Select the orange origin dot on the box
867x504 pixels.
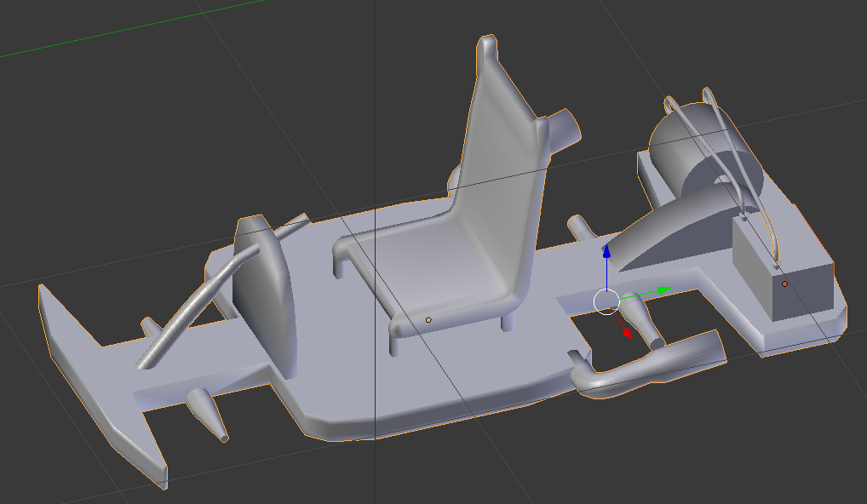784,284
